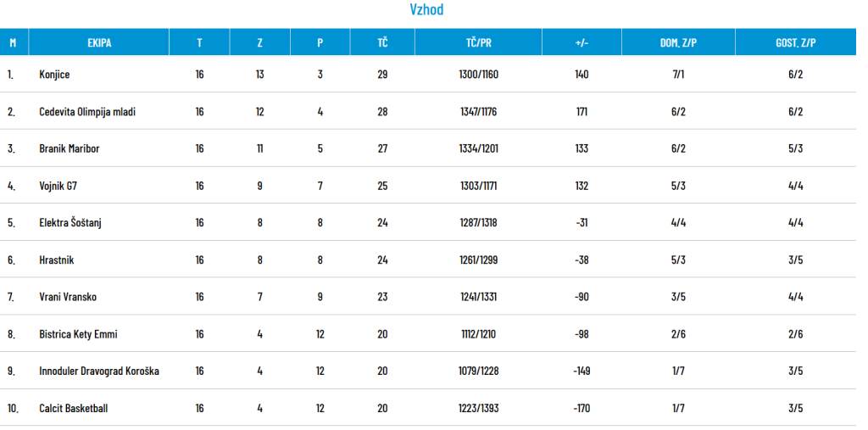Open Cedevita Olimpija mladi team page
Viewport: 868px width, 430px height.
pyautogui.click(x=87, y=111)
